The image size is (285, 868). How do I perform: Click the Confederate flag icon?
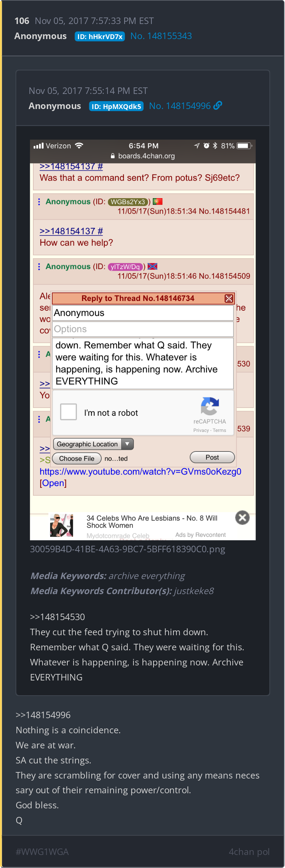(x=152, y=266)
